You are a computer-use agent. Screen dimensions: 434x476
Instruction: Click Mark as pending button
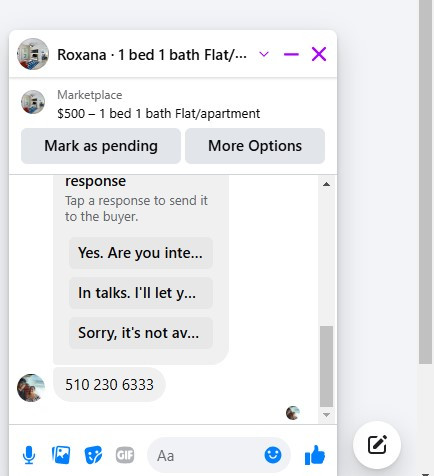click(101, 146)
